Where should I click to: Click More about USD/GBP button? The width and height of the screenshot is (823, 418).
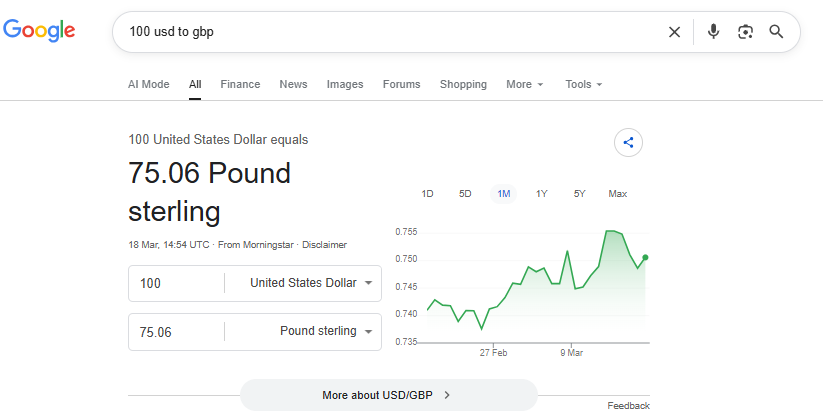click(x=388, y=395)
